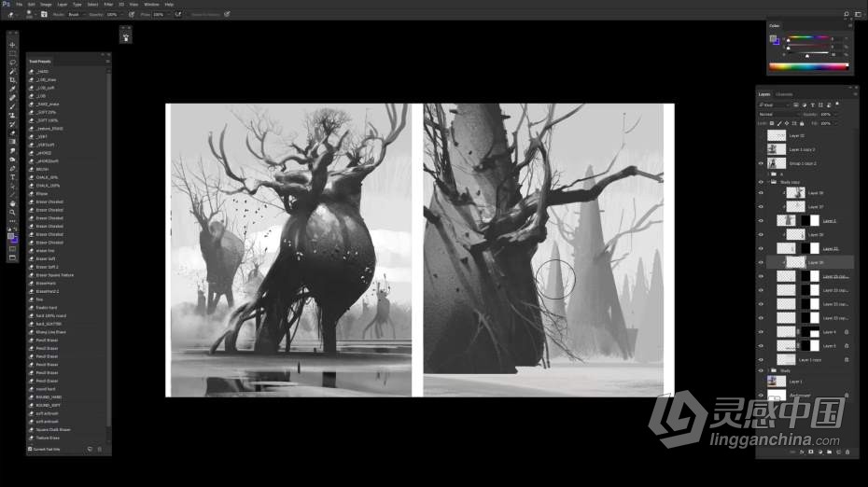
Task: Hide Layer 38 with its eye icon
Action: pyautogui.click(x=762, y=193)
